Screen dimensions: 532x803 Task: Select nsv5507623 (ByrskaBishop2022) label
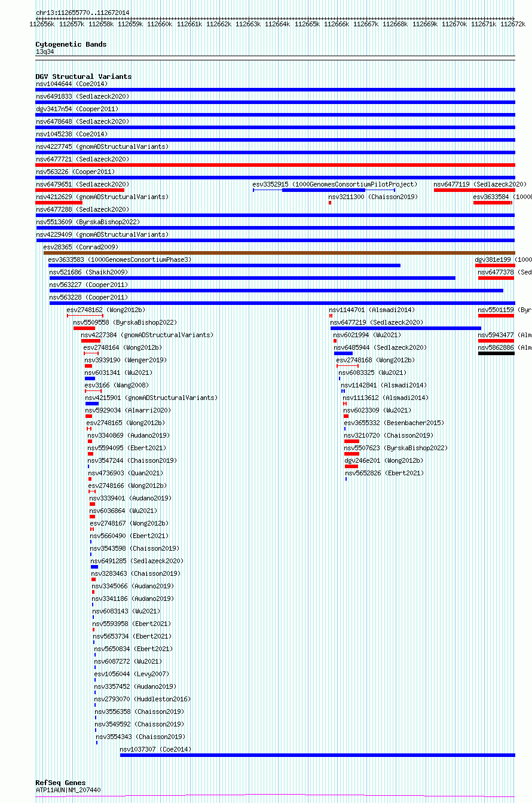(x=396, y=448)
